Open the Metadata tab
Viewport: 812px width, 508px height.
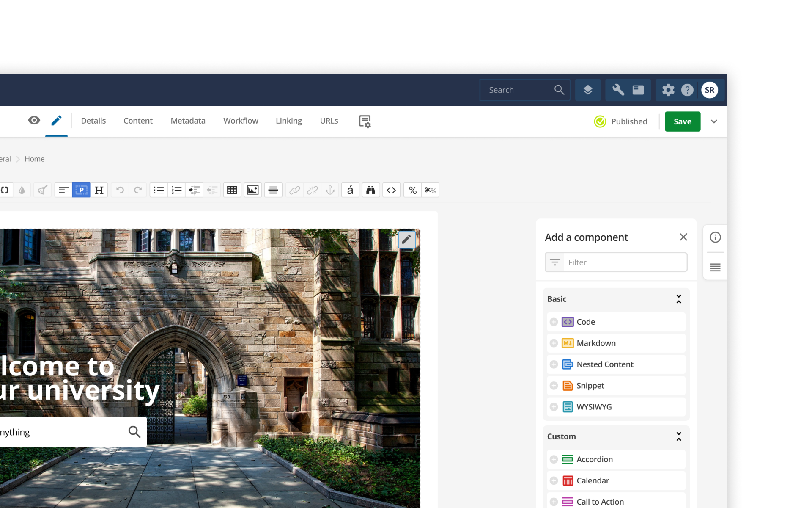tap(188, 121)
